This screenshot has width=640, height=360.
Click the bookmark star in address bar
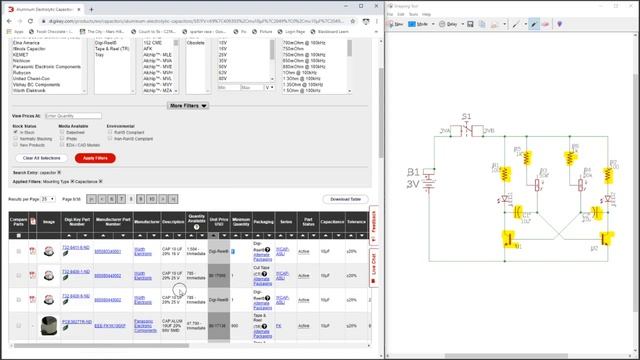pyautogui.click(x=353, y=21)
